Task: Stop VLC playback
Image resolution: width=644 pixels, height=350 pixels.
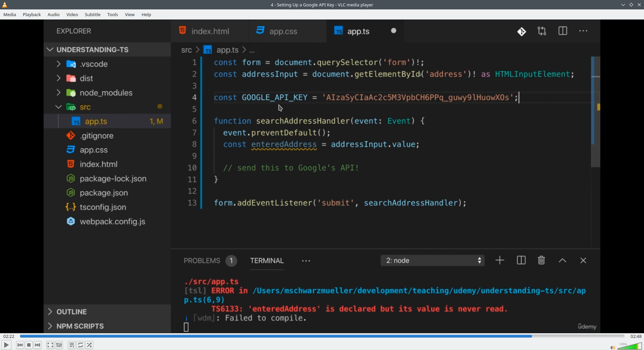Action: [29, 345]
